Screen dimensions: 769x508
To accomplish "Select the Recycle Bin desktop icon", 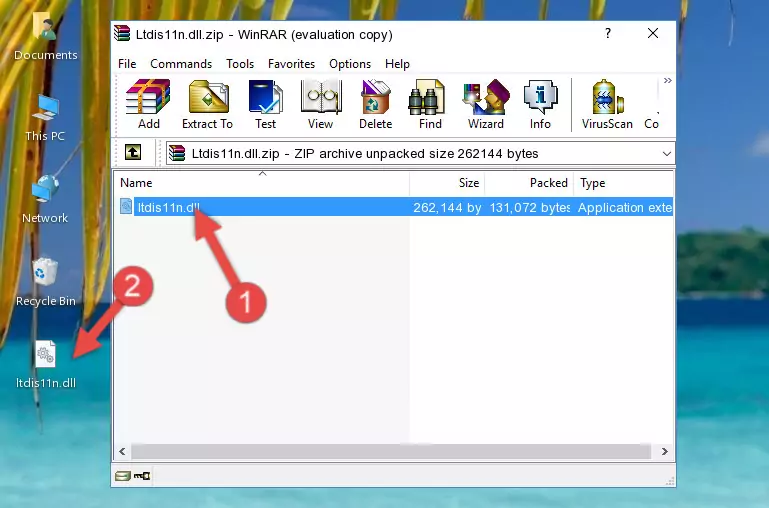I will coord(46,282).
